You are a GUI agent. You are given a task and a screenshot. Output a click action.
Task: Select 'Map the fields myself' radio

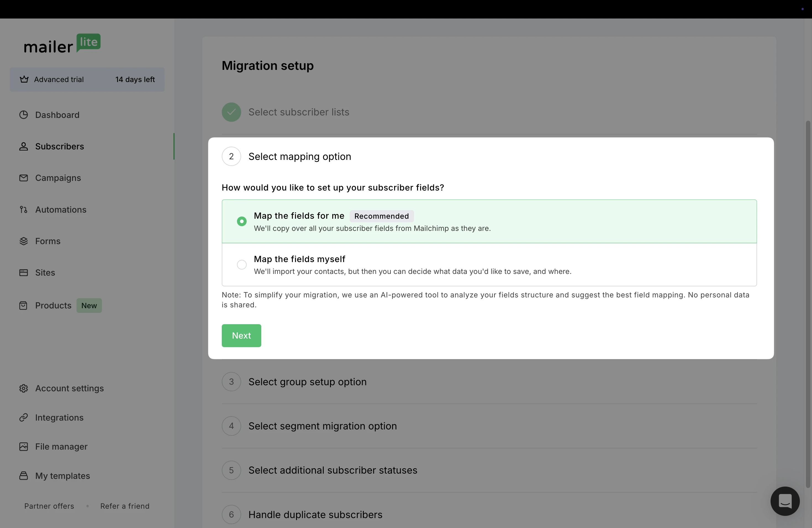pyautogui.click(x=242, y=265)
